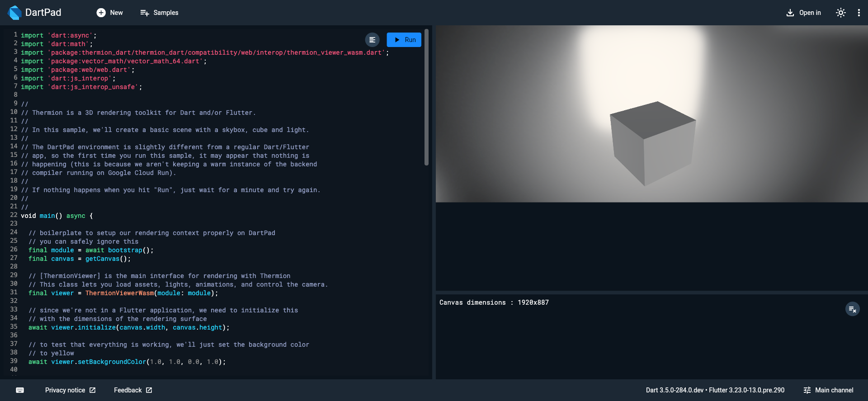This screenshot has height=401, width=868.
Task: Run the Dart code
Action: click(x=404, y=40)
